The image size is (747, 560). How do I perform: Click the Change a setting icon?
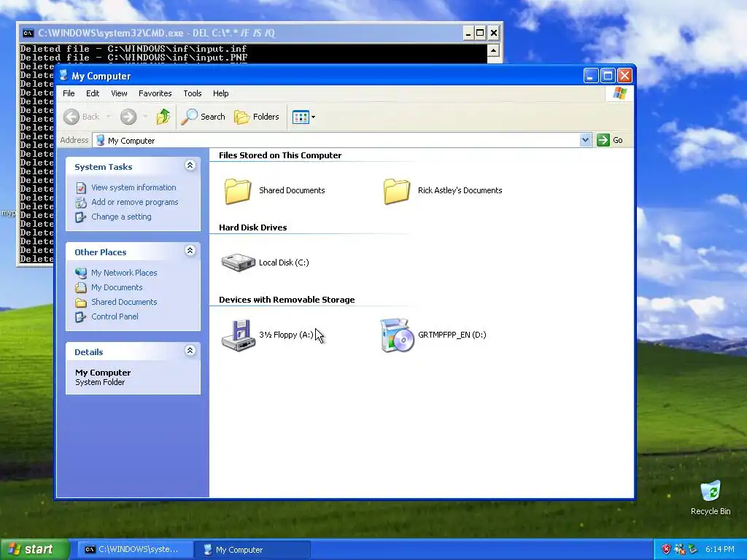point(81,217)
